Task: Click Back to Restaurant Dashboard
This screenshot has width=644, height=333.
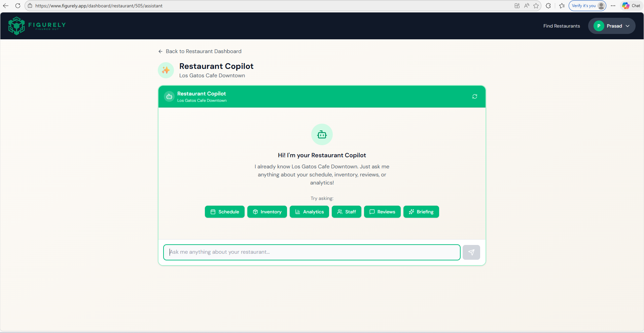Action: [x=200, y=51]
